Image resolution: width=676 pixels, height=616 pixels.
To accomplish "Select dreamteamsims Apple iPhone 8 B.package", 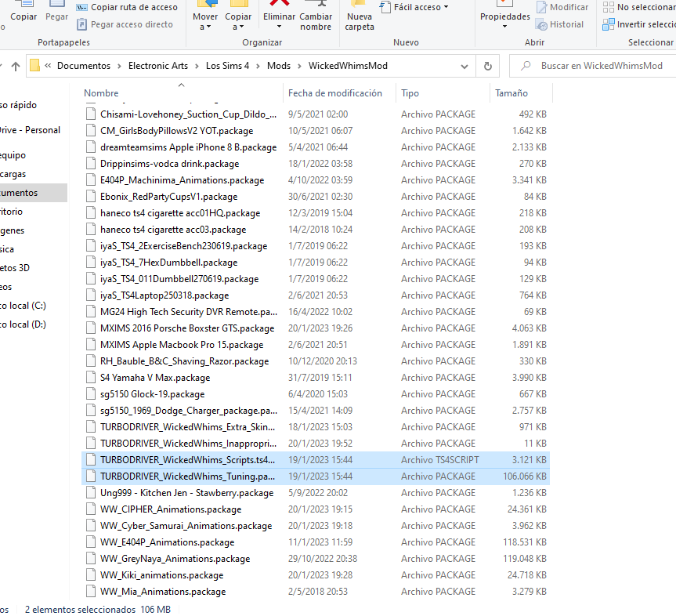I will [x=315, y=147].
